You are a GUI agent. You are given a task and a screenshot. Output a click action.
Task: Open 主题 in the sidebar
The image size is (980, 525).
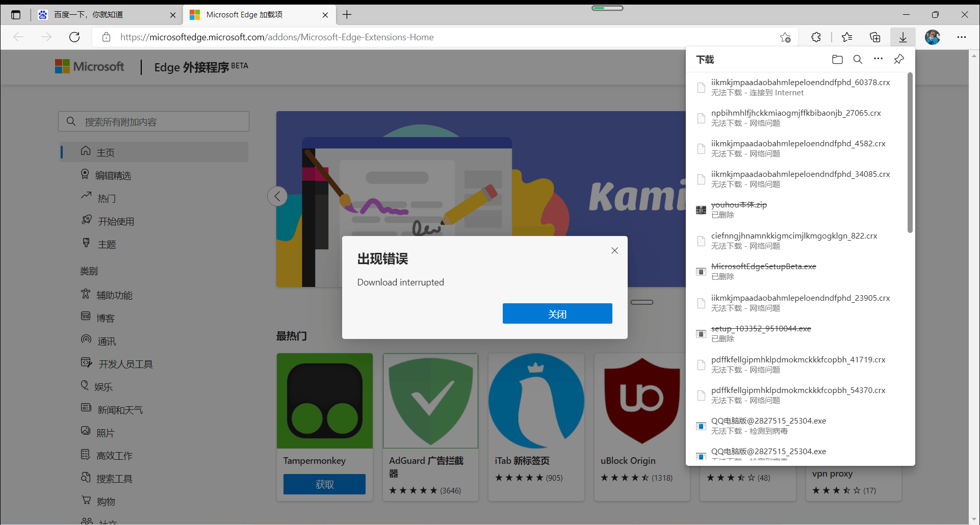pyautogui.click(x=99, y=244)
